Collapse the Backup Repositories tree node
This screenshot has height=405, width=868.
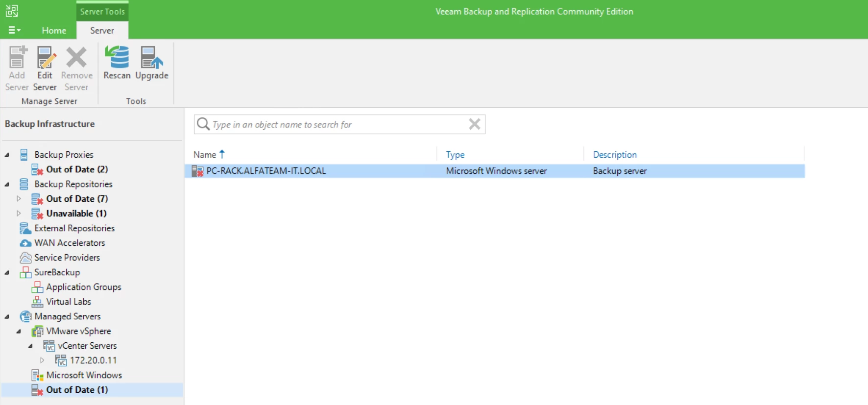(7, 184)
